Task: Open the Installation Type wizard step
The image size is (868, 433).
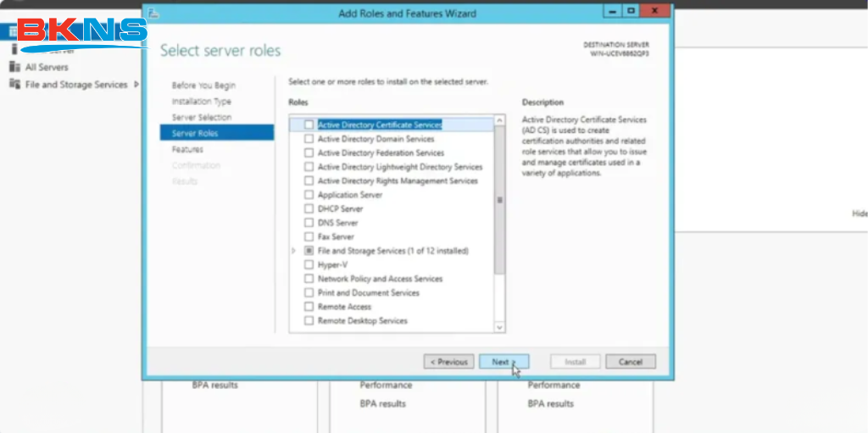Action: point(201,102)
